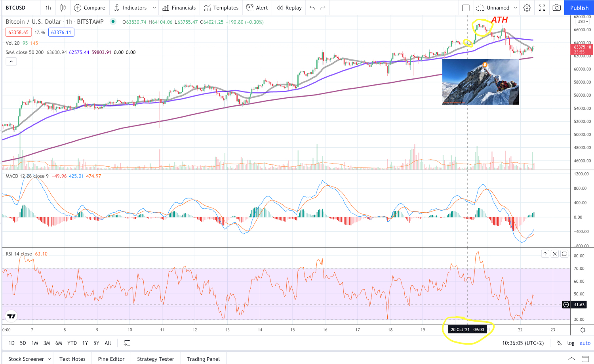The width and height of the screenshot is (594, 364).
Task: Open the Text Notes tab
Action: point(72,359)
